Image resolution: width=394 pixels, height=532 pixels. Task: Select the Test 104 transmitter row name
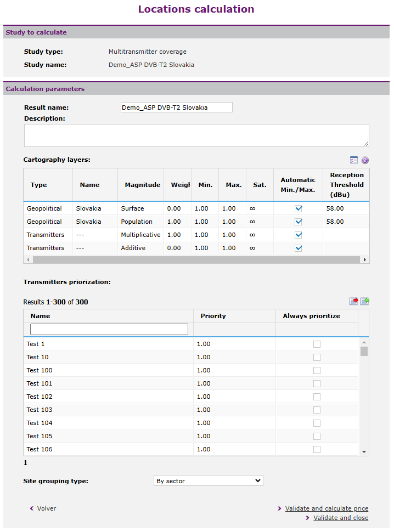[x=40, y=423]
